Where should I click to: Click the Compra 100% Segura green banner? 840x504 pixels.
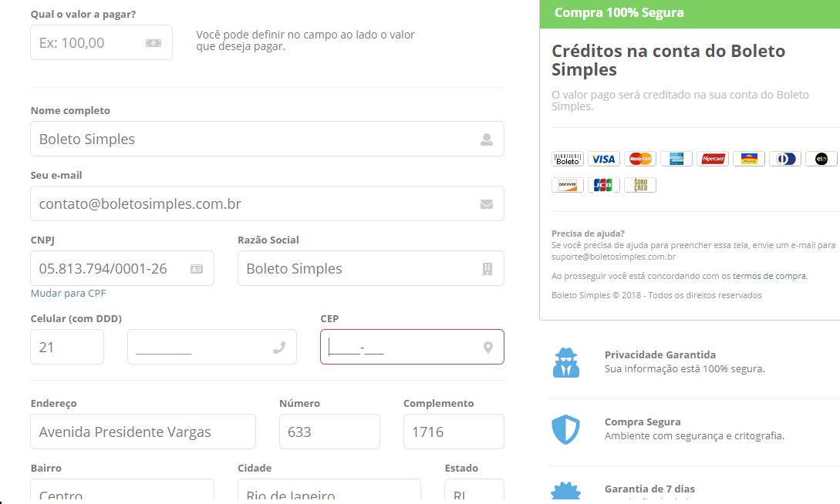(690, 14)
